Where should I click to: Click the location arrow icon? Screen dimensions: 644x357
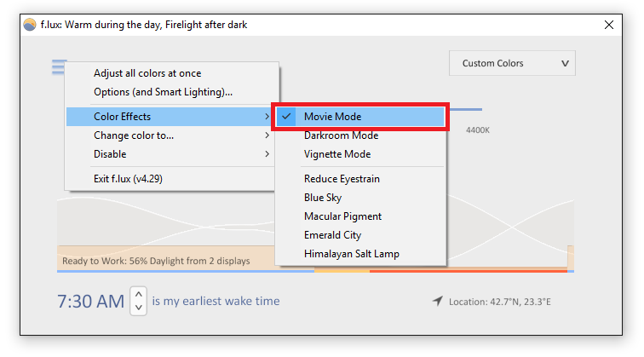pyautogui.click(x=437, y=301)
